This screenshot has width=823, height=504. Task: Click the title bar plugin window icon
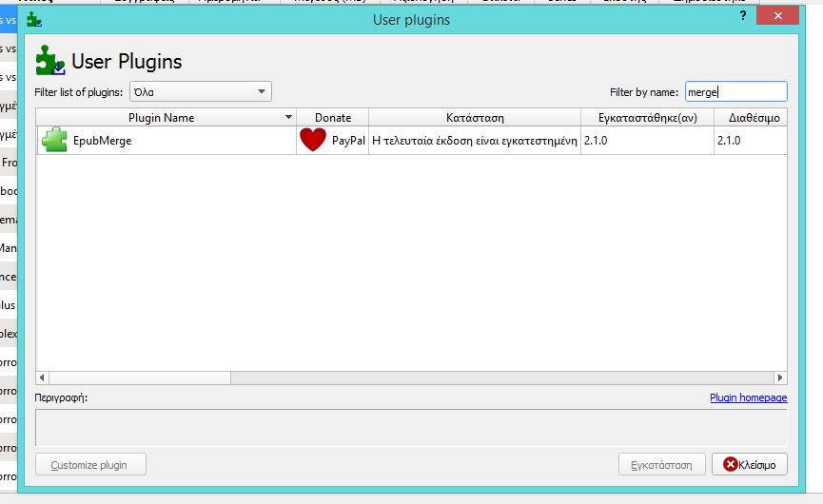(34, 20)
